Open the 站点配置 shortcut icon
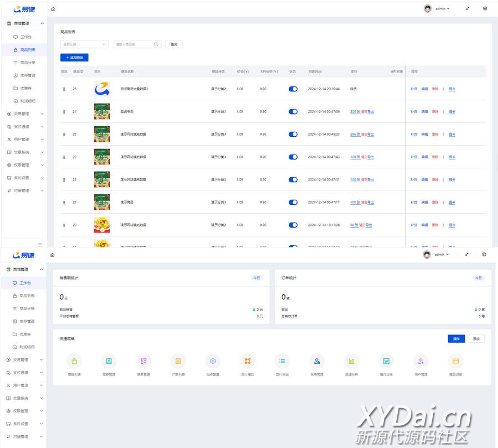 pos(213,361)
